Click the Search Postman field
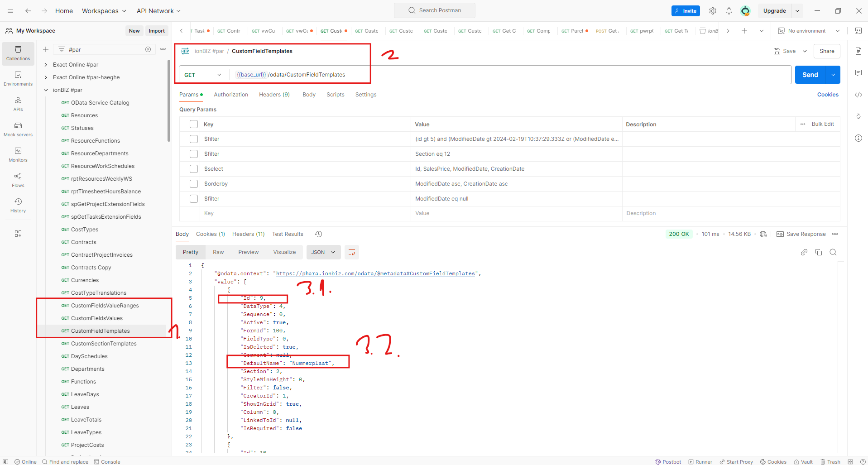The width and height of the screenshot is (868, 465). (435, 10)
